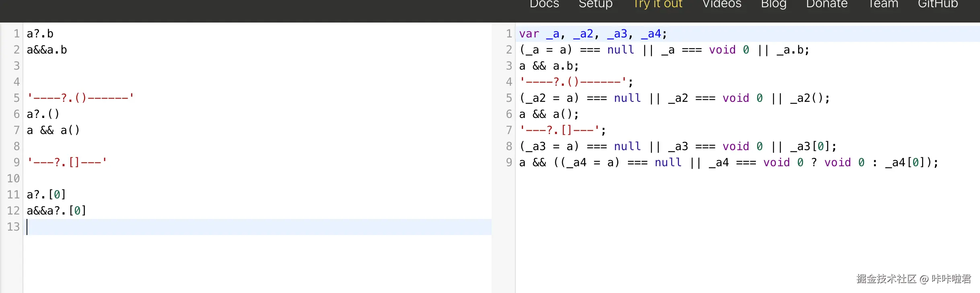The width and height of the screenshot is (980, 293).
Task: Open the Blog nav link
Action: [774, 4]
